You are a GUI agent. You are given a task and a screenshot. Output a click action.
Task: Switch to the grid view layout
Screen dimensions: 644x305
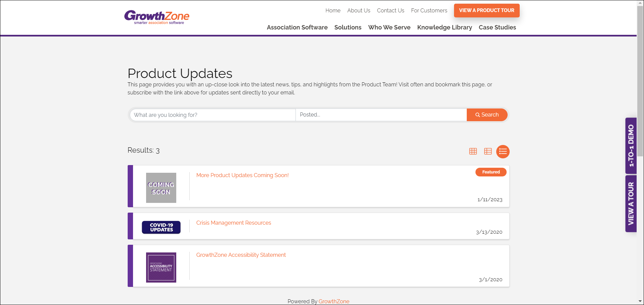473,151
